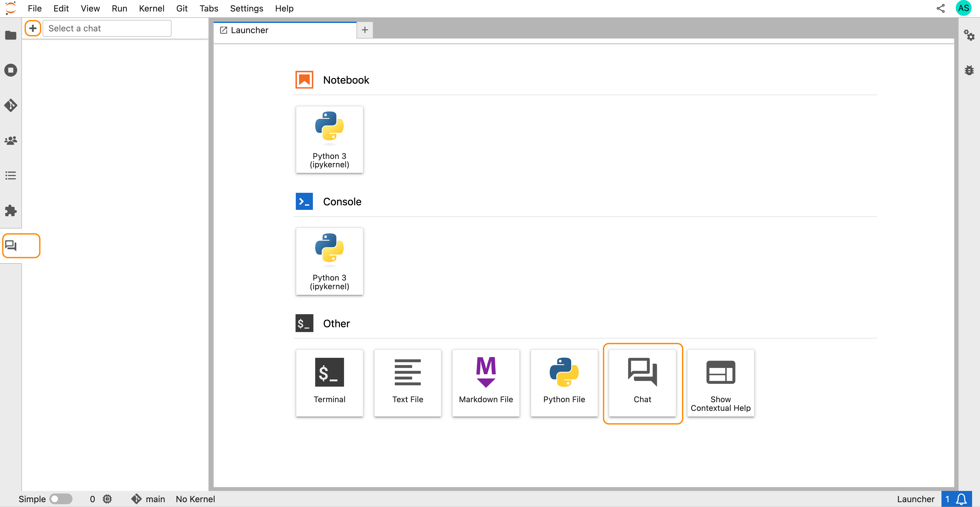
Task: Open the Git sidebar panel
Action: [11, 105]
